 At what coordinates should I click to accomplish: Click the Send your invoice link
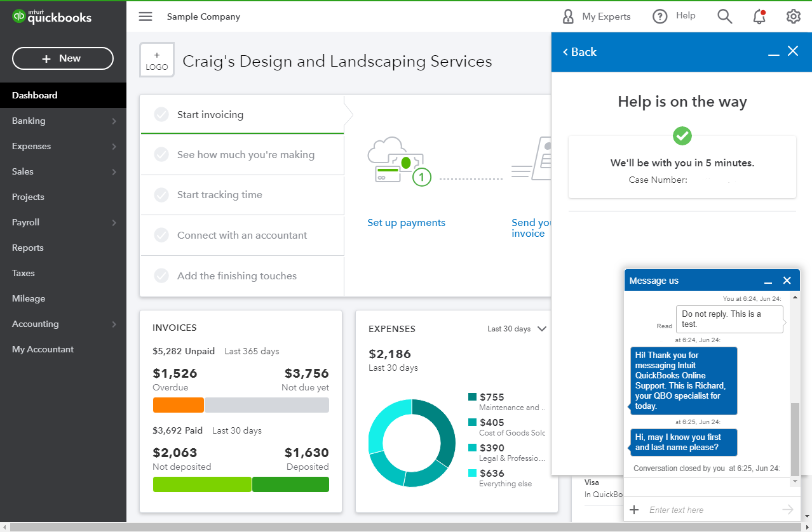point(531,228)
